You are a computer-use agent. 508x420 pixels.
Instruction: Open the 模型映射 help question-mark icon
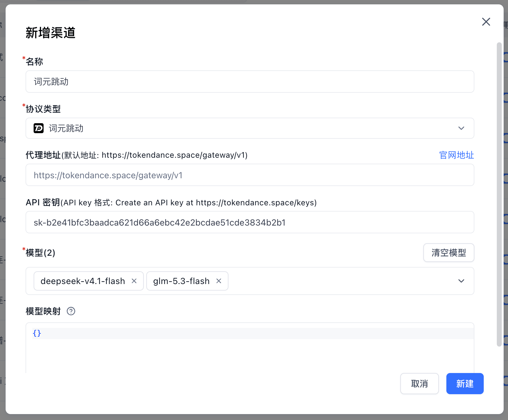pyautogui.click(x=71, y=311)
